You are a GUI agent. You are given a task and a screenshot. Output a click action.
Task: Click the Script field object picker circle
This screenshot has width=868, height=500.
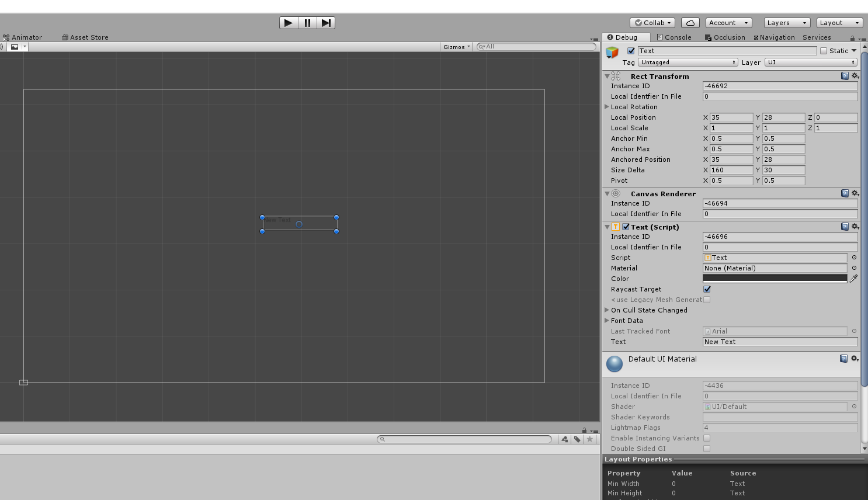coord(854,258)
